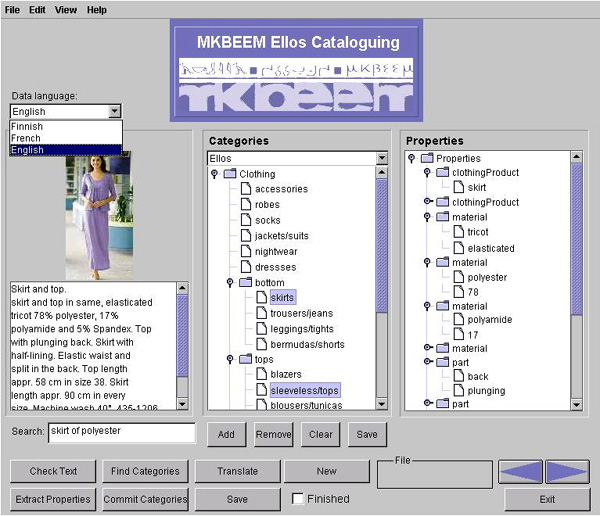The width and height of the screenshot is (600, 516).
Task: Choose Finnish from the language list
Action: tap(65, 126)
